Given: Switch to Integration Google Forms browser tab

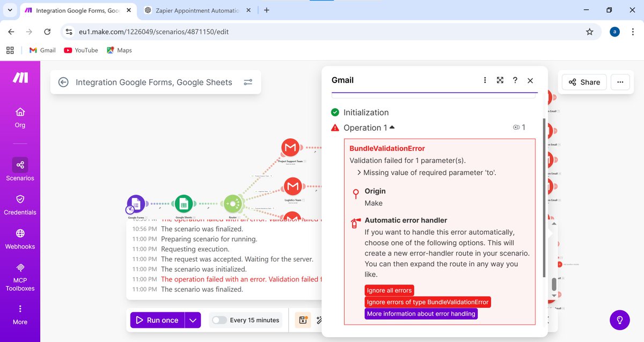Looking at the screenshot, I should click(x=78, y=10).
